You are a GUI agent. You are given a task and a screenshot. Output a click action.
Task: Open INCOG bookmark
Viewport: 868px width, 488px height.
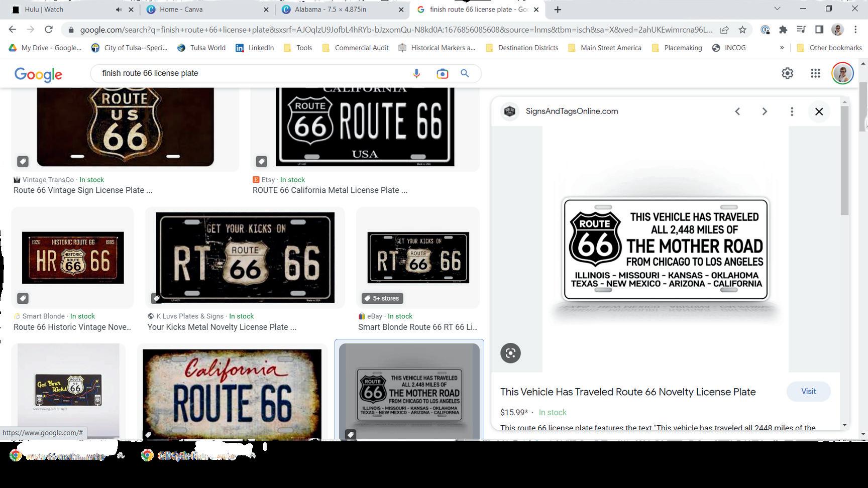(x=729, y=48)
